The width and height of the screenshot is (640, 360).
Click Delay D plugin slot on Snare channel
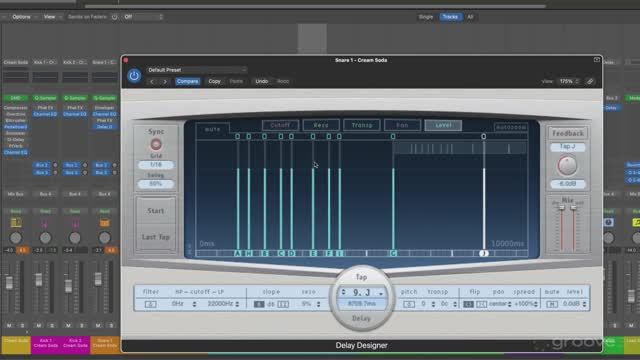104,127
